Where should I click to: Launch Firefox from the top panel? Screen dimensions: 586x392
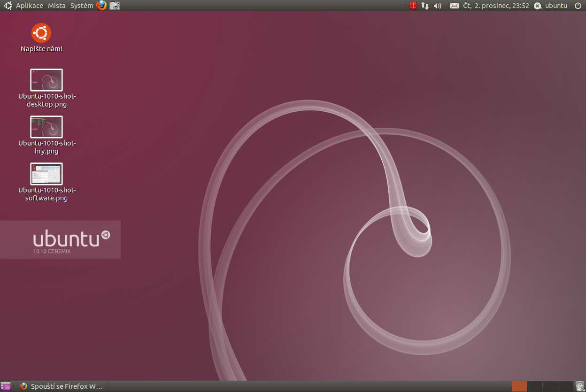click(x=101, y=6)
